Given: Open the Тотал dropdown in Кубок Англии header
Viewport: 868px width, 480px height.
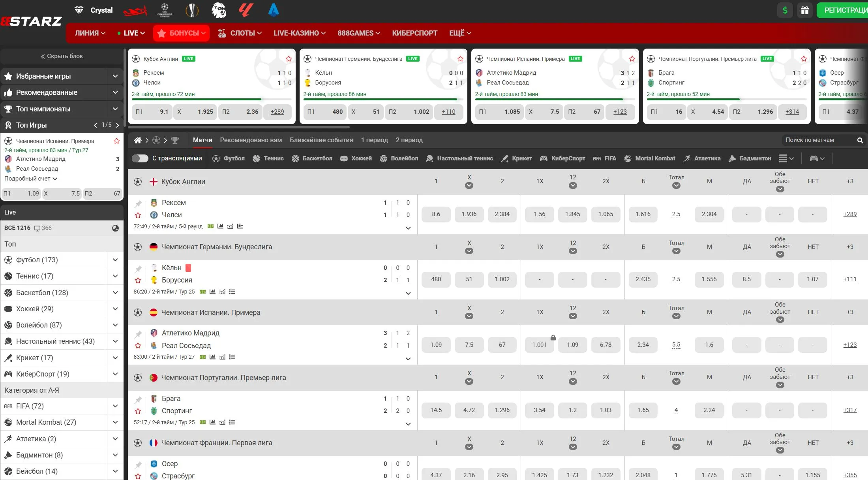Looking at the screenshot, I should point(676,185).
